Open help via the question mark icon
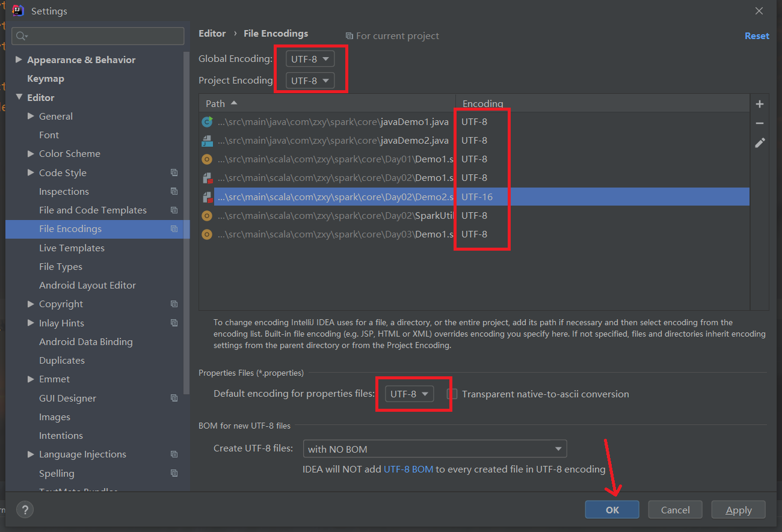The image size is (782, 532). (x=25, y=509)
